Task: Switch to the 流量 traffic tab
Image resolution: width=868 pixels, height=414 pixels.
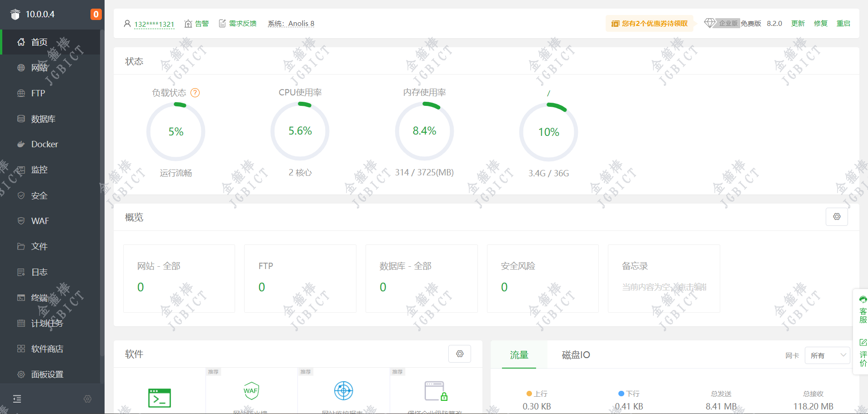Action: tap(519, 355)
